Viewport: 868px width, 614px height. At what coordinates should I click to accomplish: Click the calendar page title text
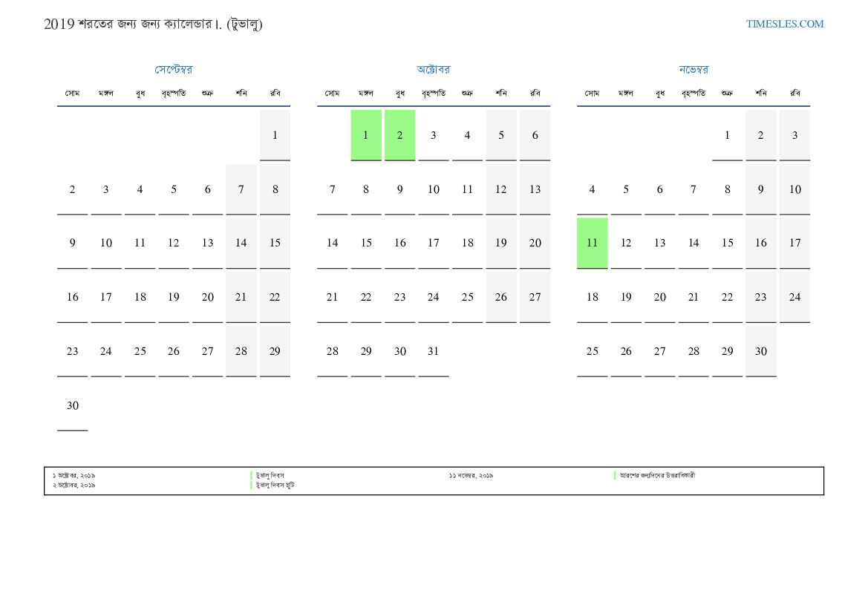point(153,24)
